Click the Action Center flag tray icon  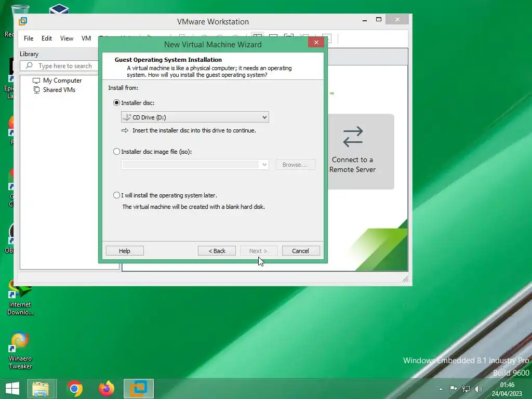(453, 389)
